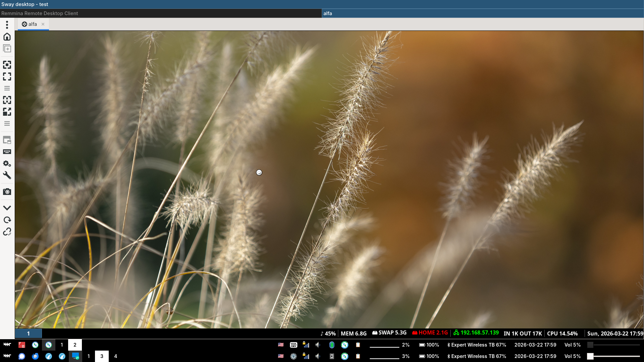Open the wrench tools icon

coord(7,175)
